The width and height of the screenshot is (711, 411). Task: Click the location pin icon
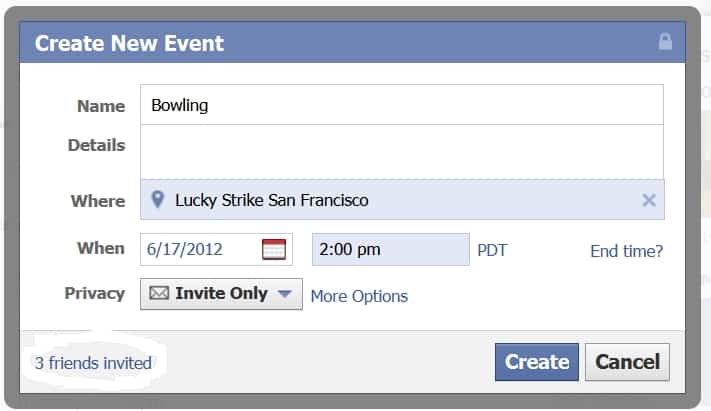click(157, 199)
